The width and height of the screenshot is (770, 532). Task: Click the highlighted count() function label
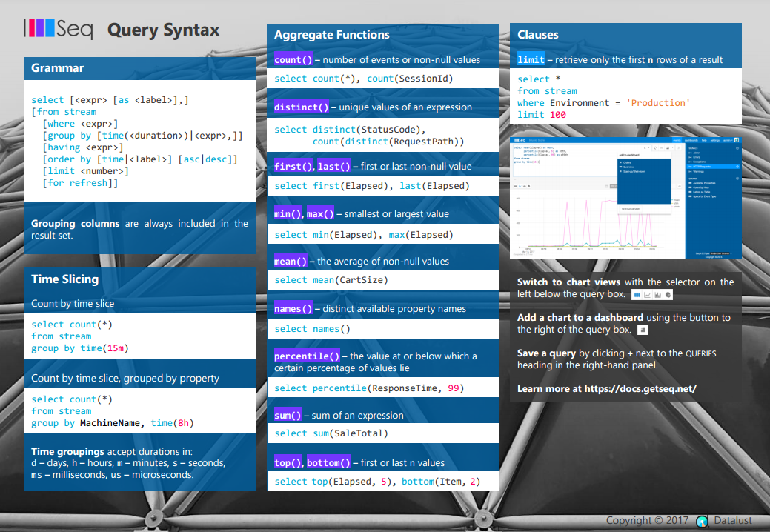coord(293,60)
